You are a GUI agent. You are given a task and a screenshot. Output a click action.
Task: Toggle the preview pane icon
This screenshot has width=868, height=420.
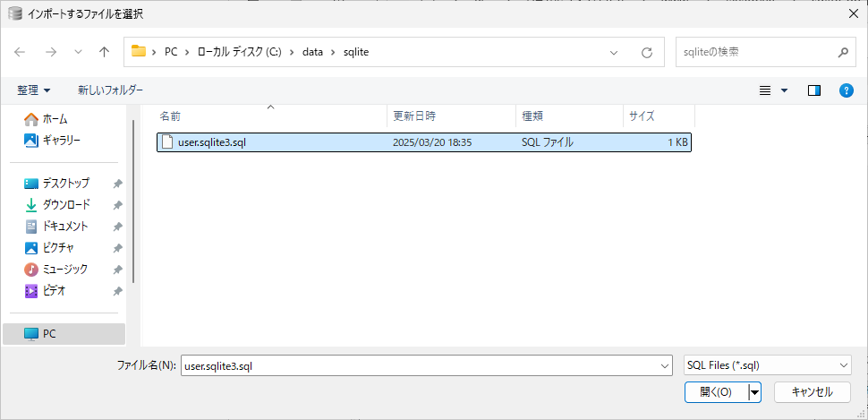coord(813,90)
